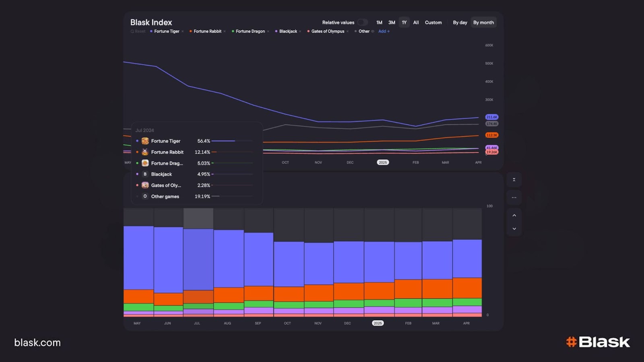Image resolution: width=644 pixels, height=362 pixels.
Task: Remove Fortune Rabbit from legend
Action: pyautogui.click(x=225, y=31)
